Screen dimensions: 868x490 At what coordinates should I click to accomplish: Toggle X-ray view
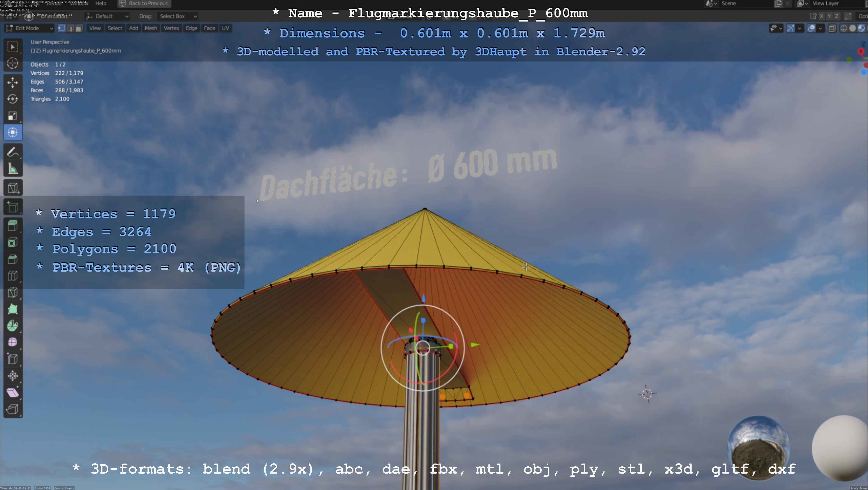(x=832, y=28)
